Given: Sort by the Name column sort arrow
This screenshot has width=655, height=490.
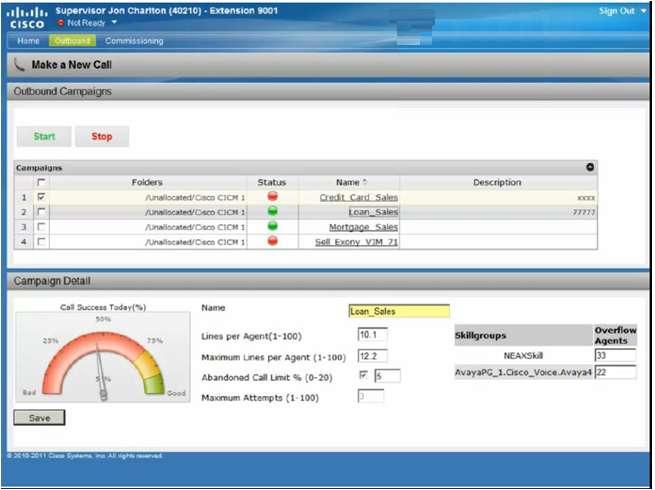Looking at the screenshot, I should [x=365, y=182].
